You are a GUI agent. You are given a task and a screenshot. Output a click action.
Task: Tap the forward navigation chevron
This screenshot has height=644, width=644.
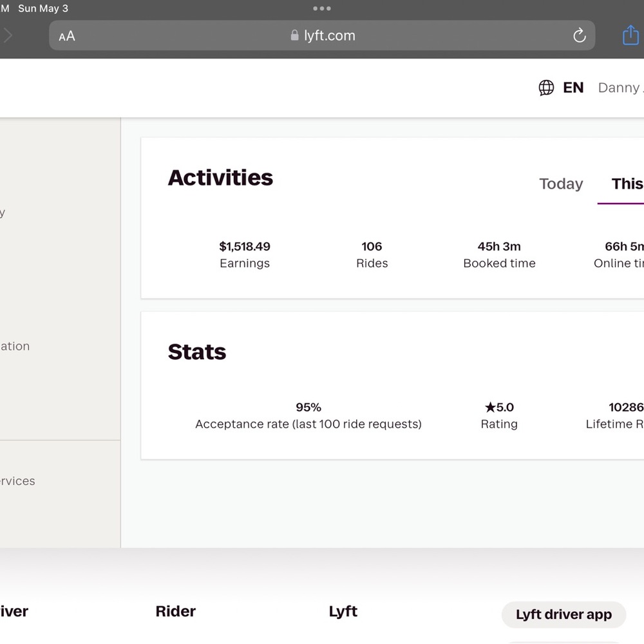click(x=7, y=35)
